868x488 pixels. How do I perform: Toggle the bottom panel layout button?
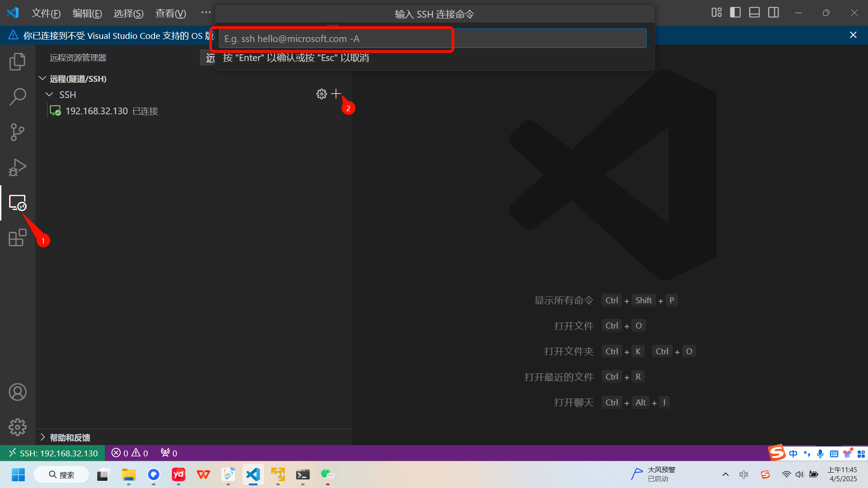click(754, 13)
